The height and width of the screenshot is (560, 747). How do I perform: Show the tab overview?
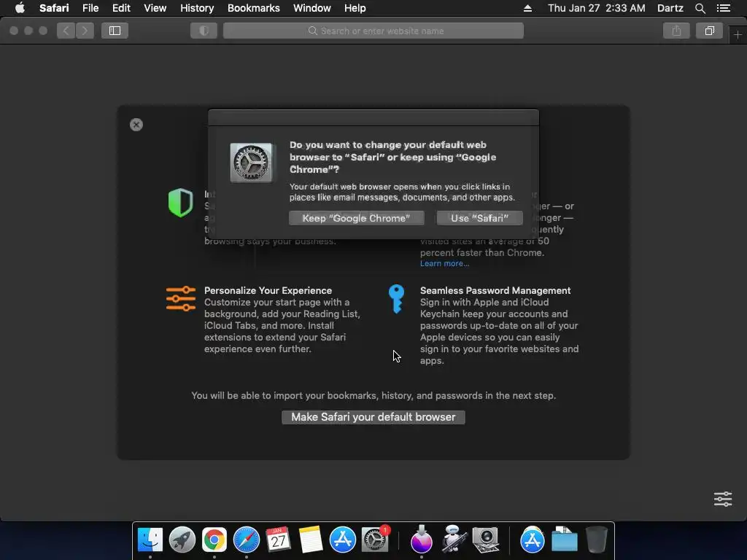tap(709, 31)
